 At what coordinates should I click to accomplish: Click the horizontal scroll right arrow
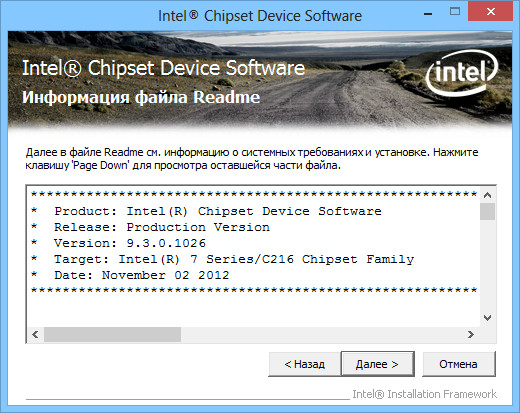[471, 334]
